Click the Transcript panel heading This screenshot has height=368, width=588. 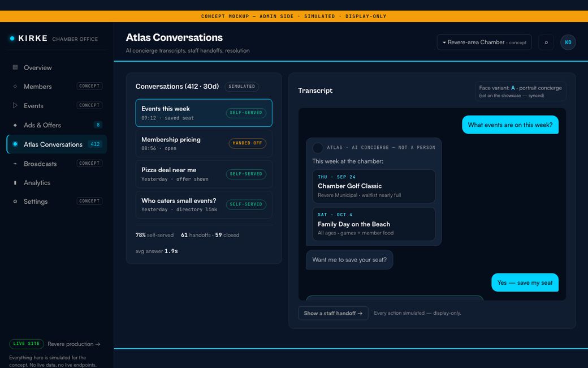point(315,91)
